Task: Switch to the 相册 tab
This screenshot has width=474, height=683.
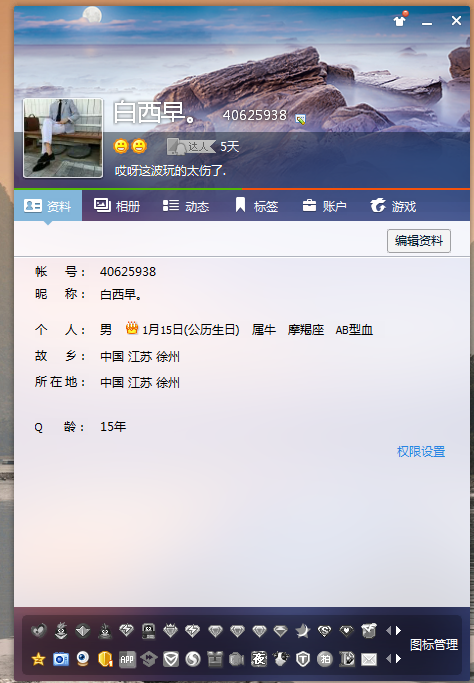Action: [117, 206]
